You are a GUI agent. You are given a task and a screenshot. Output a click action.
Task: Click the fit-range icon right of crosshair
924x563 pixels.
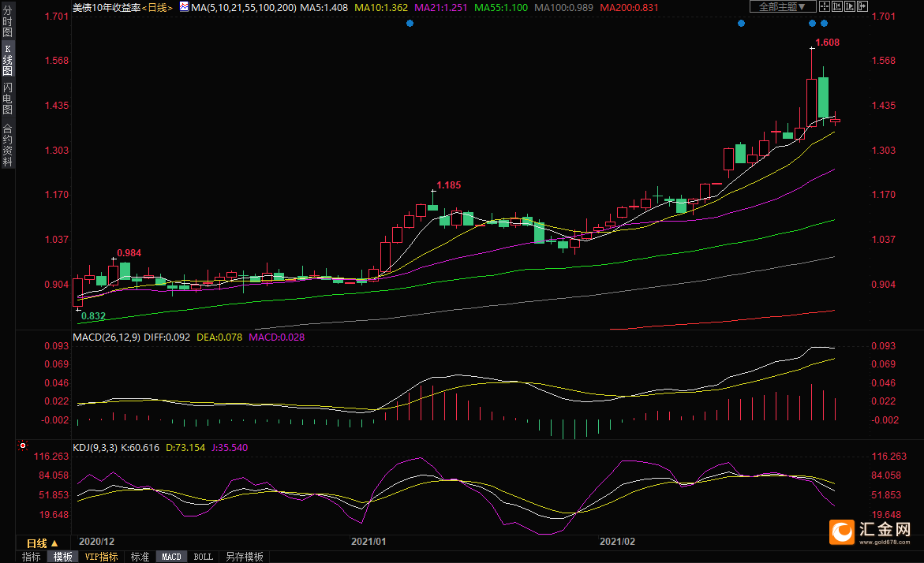(837, 6)
